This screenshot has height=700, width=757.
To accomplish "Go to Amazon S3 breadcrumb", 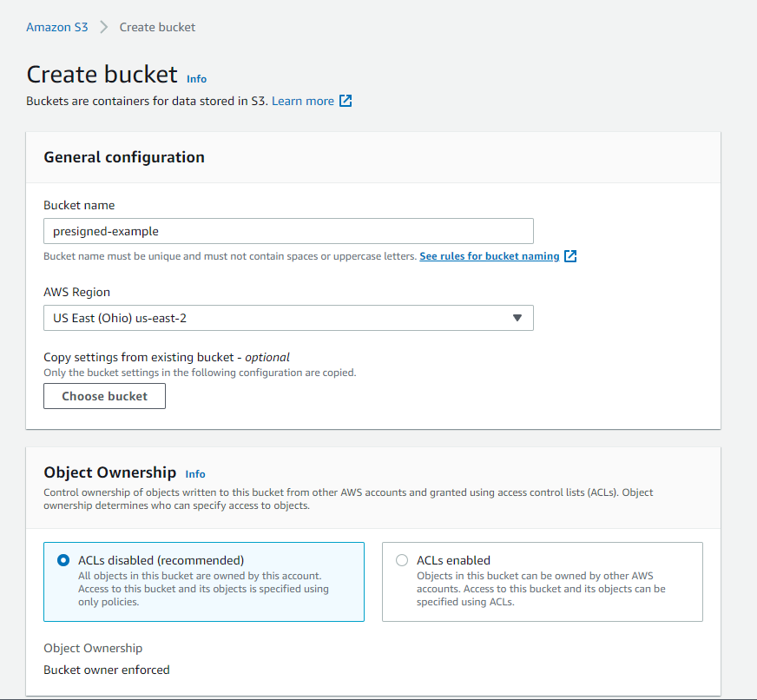I will (57, 27).
